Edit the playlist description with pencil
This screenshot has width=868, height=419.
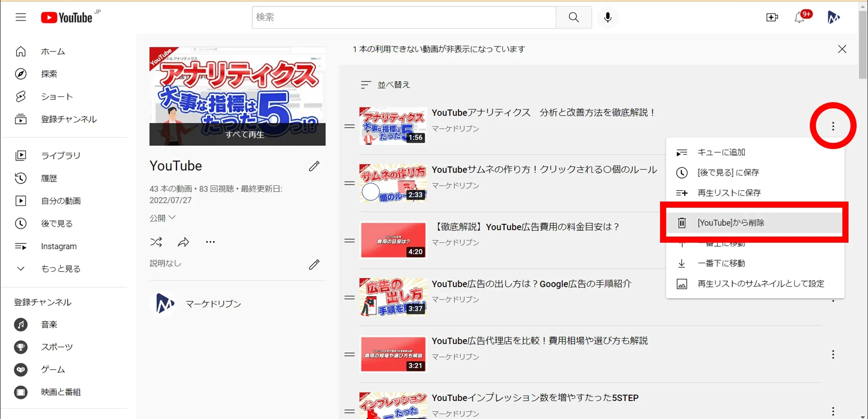coord(314,264)
